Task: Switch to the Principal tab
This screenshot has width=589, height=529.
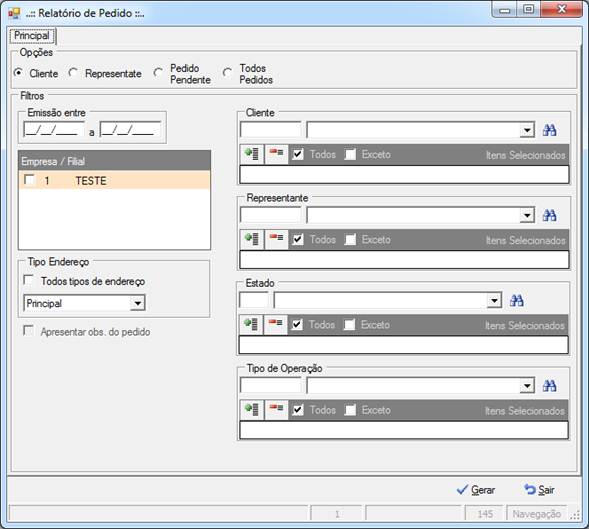Action: 32,36
